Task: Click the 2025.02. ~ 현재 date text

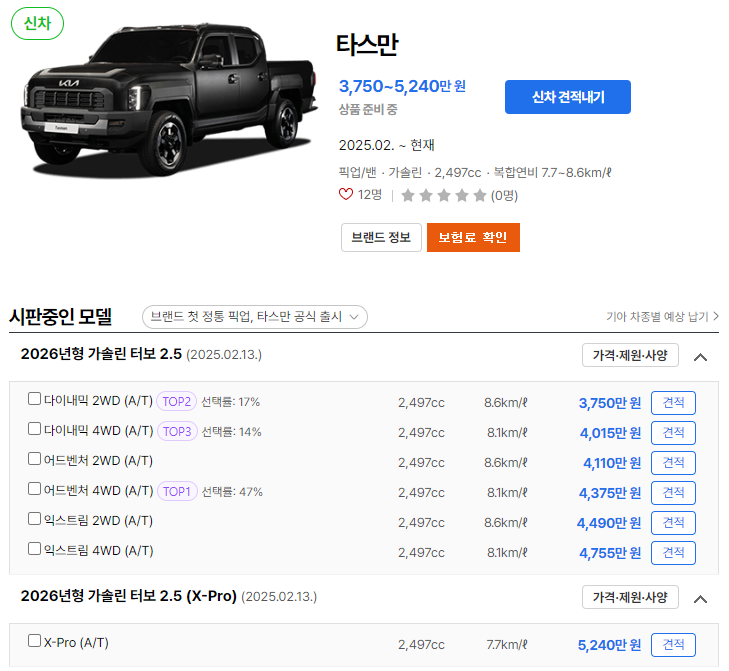Action: tap(386, 145)
